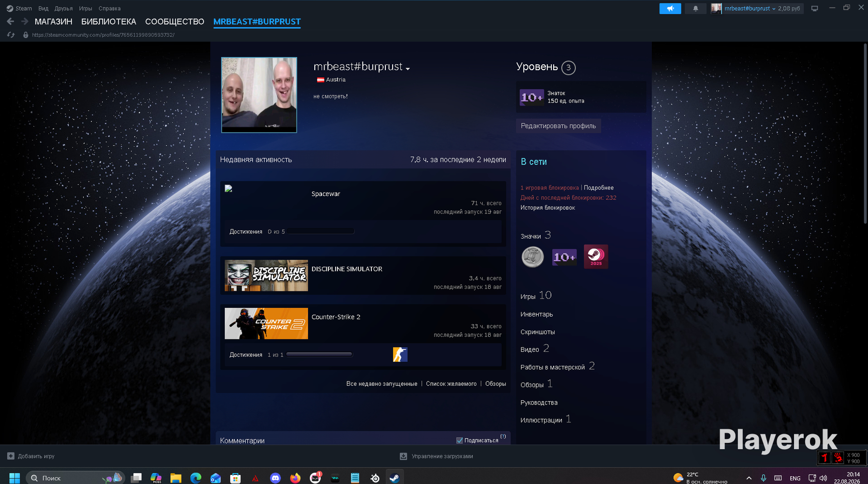Open the Spacewar game title
The image size is (868, 484).
pyautogui.click(x=326, y=194)
